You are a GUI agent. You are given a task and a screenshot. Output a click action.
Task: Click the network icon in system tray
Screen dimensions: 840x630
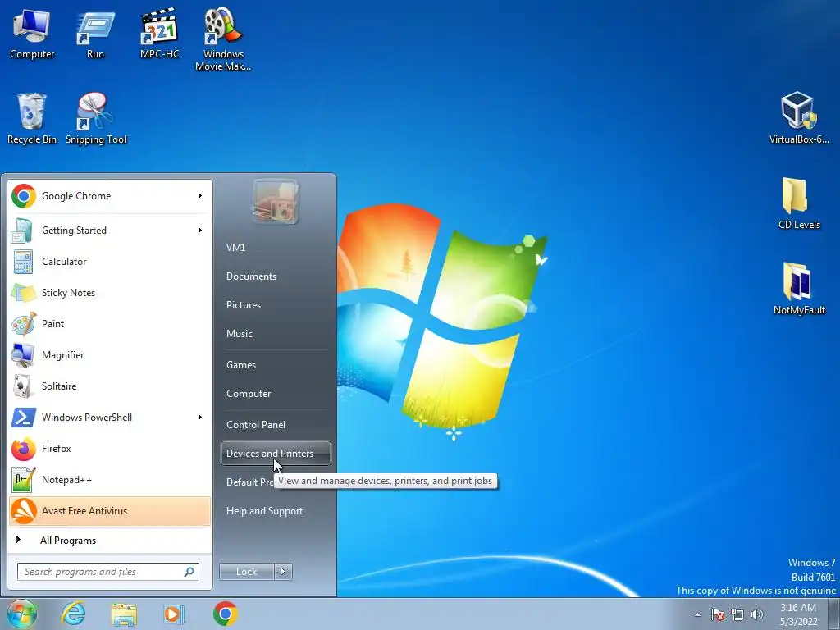[737, 614]
